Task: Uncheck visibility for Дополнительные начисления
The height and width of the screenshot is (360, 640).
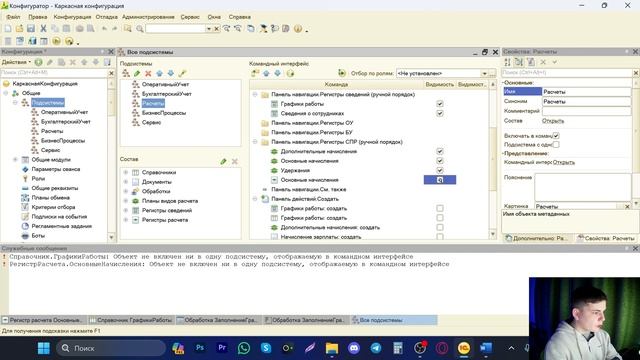Action: point(440,151)
